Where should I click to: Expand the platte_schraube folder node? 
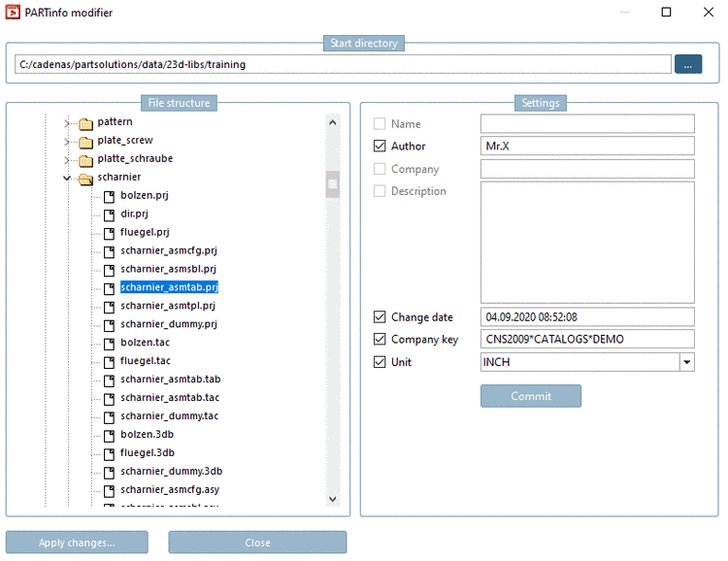pos(67,160)
